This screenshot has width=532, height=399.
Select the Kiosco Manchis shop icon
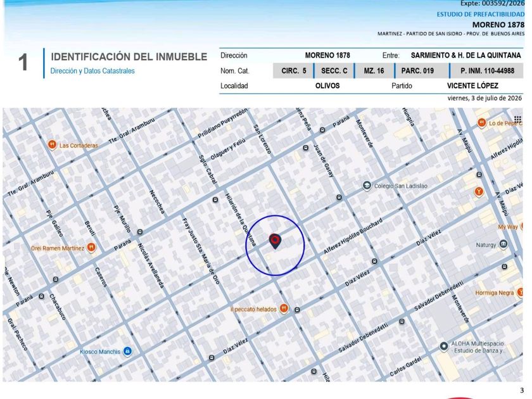click(x=127, y=351)
